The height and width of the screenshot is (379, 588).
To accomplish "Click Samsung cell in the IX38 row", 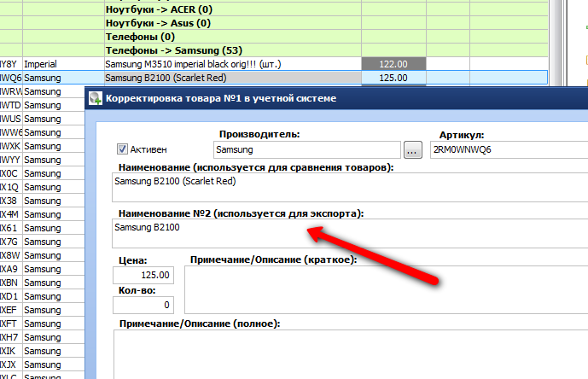I will pyautogui.click(x=54, y=201).
